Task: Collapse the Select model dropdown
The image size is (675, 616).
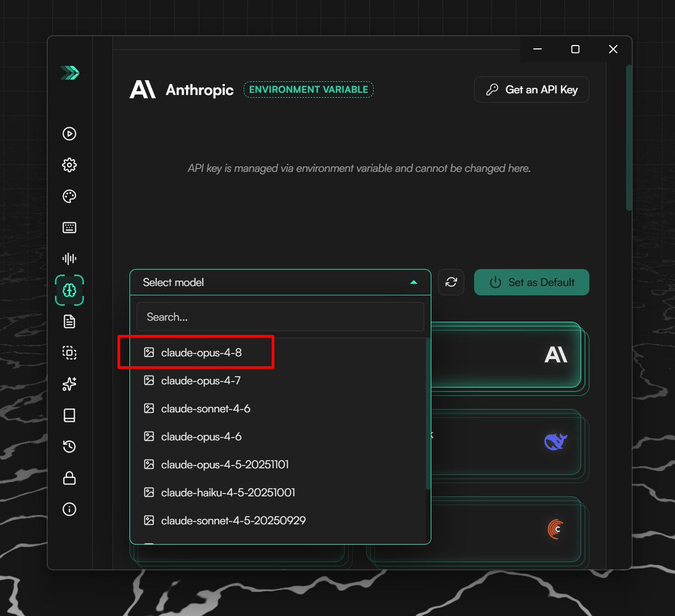Action: (x=280, y=282)
